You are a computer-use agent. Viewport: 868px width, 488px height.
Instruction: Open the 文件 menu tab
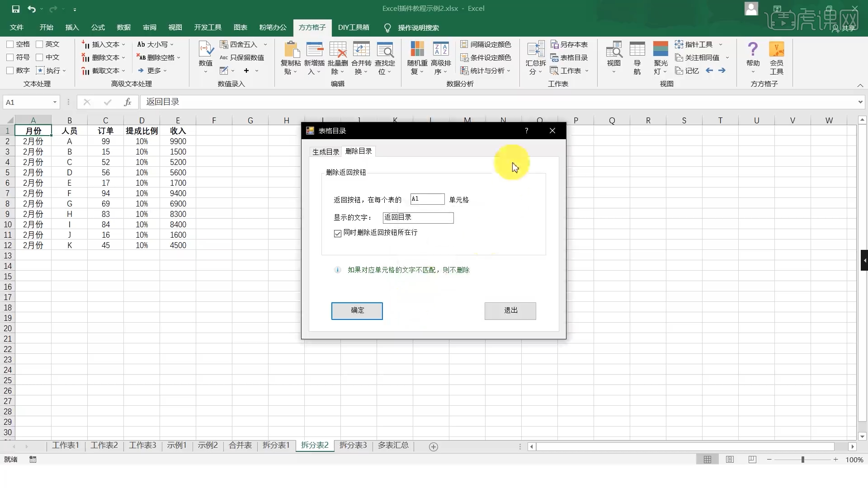click(17, 28)
